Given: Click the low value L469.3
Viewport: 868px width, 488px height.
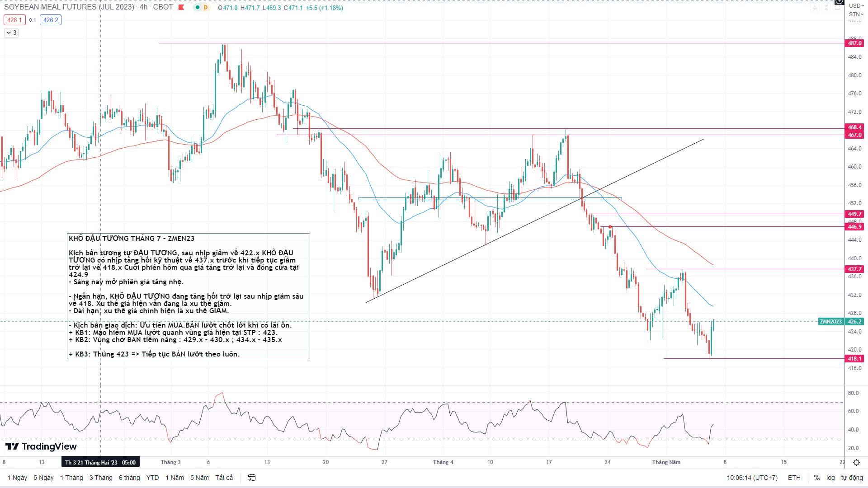Looking at the screenshot, I should (272, 8).
